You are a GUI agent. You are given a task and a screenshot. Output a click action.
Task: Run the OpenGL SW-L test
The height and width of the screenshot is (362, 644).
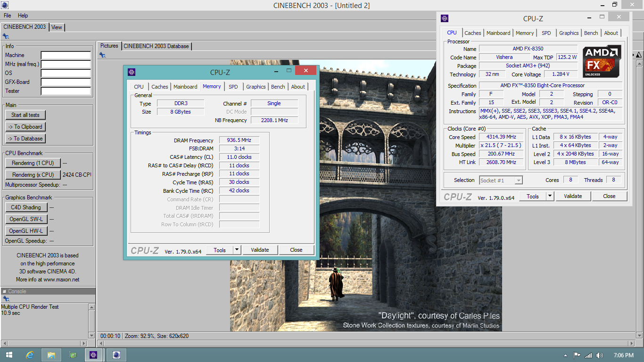coord(26,219)
